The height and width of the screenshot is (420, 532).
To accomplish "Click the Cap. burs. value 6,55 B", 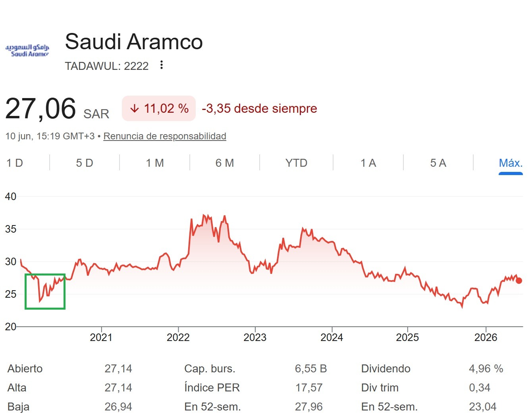I will pos(311,369).
